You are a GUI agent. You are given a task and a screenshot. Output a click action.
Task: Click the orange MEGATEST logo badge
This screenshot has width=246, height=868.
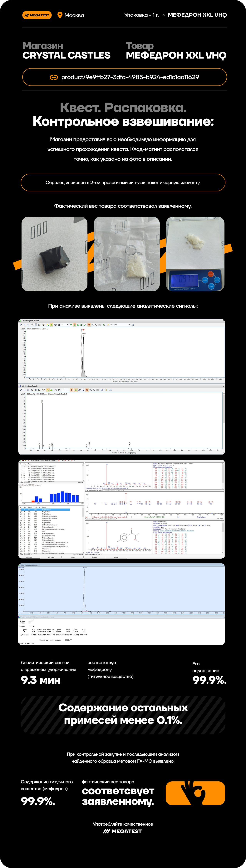tap(37, 15)
